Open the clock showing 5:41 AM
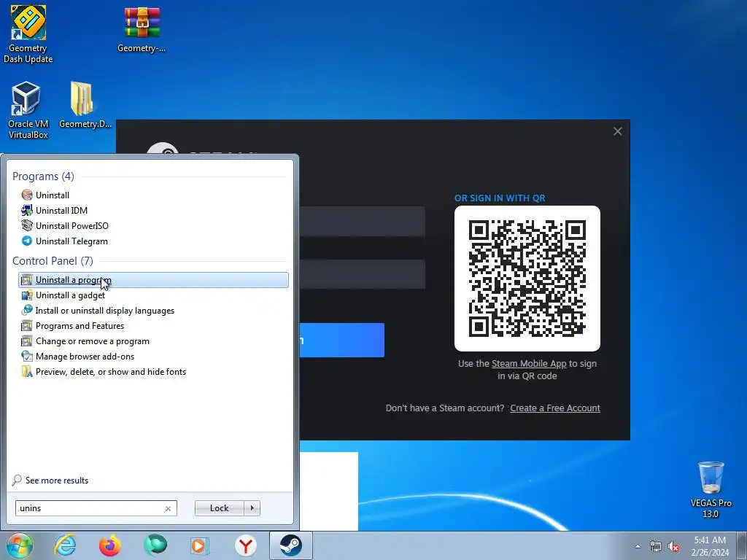 click(x=710, y=546)
